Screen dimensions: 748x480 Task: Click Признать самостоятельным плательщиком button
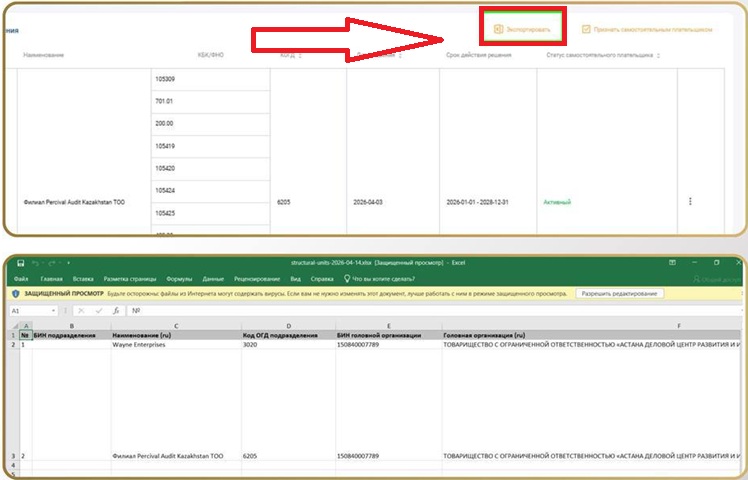pyautogui.click(x=647, y=30)
